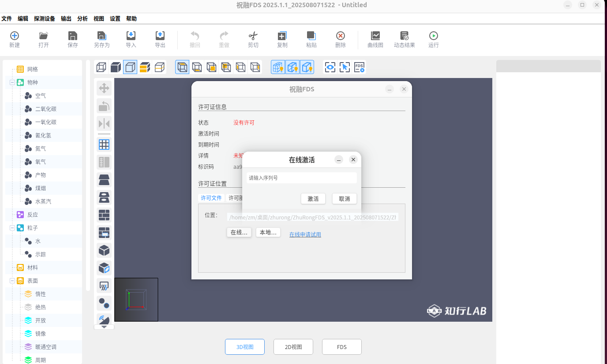Select the heater vent tool icon
The width and height of the screenshot is (607, 364).
tap(104, 286)
